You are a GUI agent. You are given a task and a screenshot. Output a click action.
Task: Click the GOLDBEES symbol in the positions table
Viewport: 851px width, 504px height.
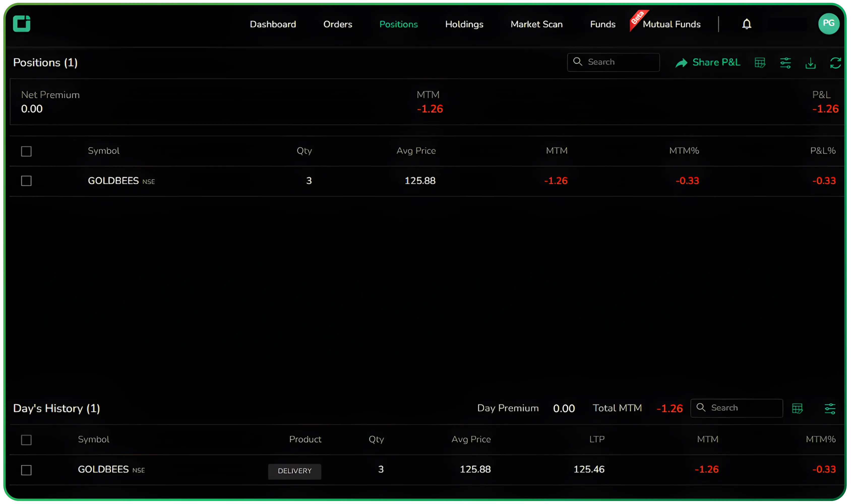point(113,180)
